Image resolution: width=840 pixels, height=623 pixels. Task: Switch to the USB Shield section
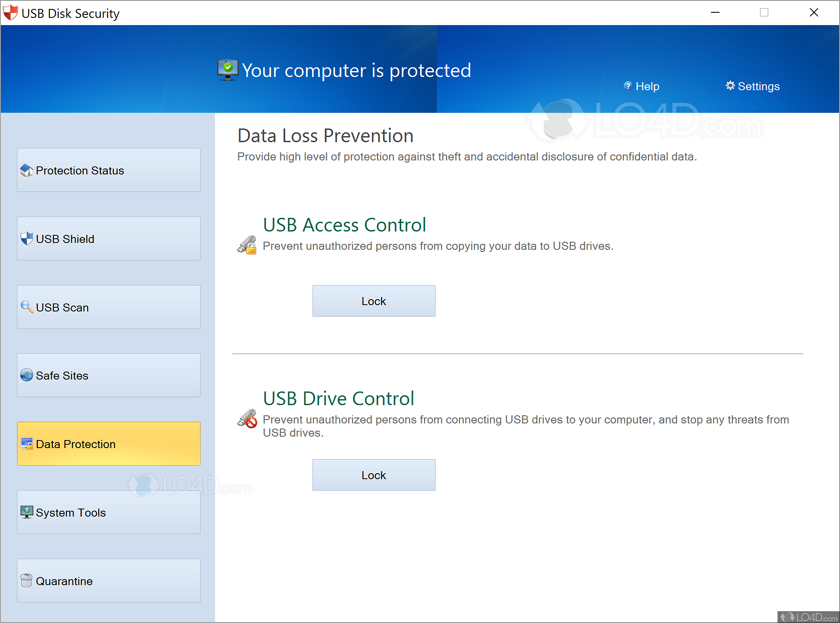[x=109, y=238]
